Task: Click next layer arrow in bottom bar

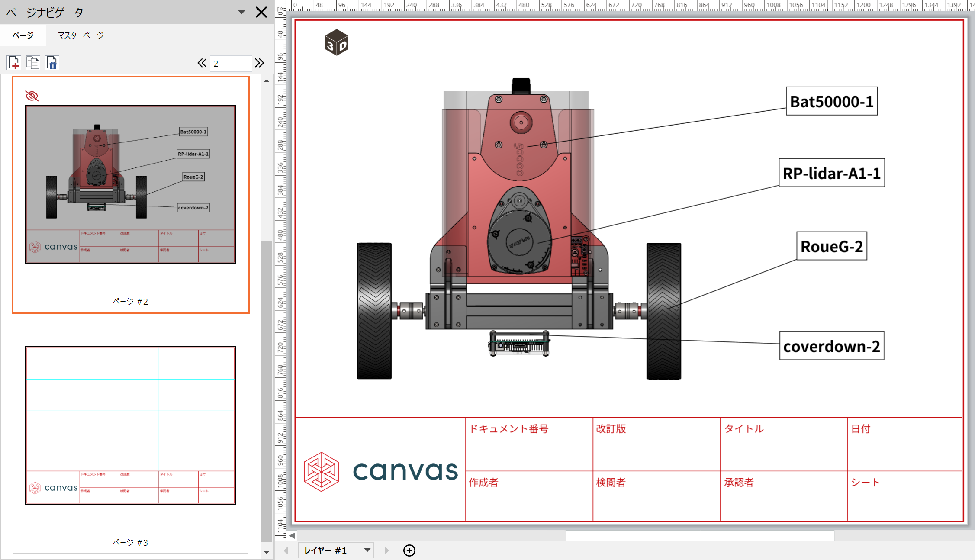Action: (386, 550)
